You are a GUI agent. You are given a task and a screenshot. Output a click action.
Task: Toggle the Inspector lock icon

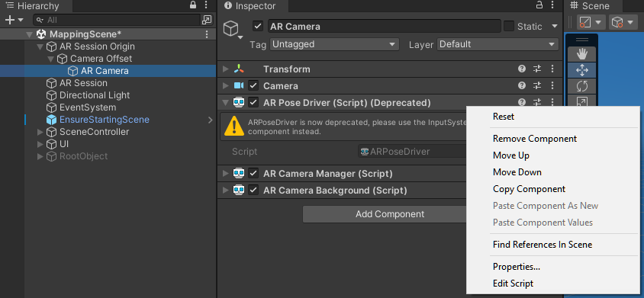539,5
